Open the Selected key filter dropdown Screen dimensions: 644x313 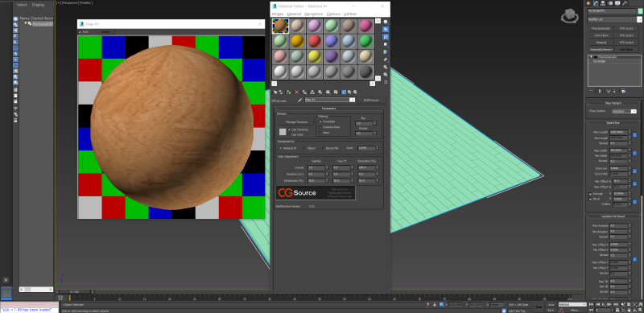(572, 304)
